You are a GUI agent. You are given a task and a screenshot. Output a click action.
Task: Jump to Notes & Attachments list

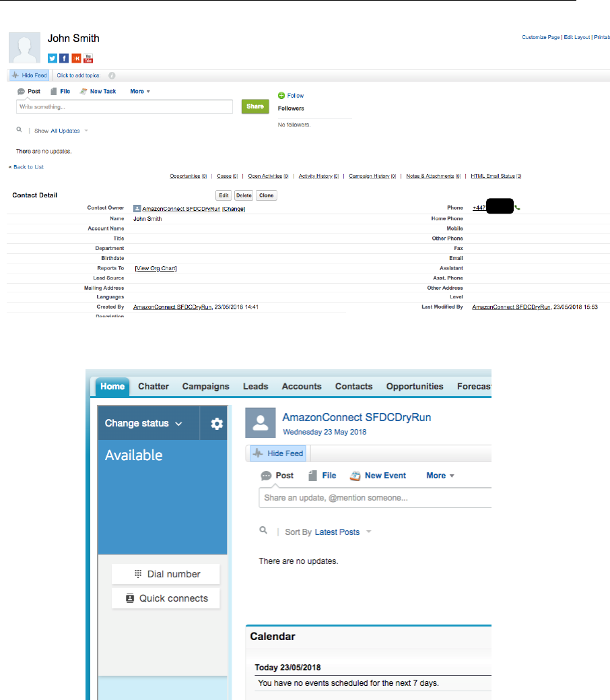434,176
